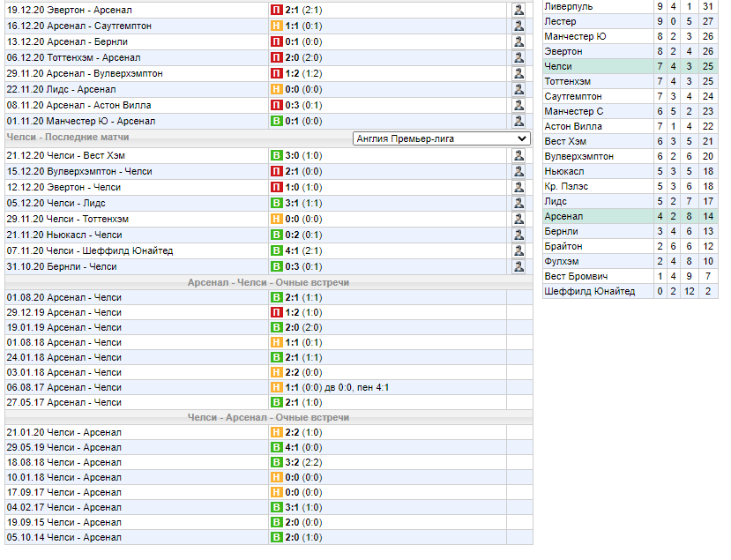Select Ливерпуль in the league table
This screenshot has width=731, height=560.
click(x=568, y=6)
